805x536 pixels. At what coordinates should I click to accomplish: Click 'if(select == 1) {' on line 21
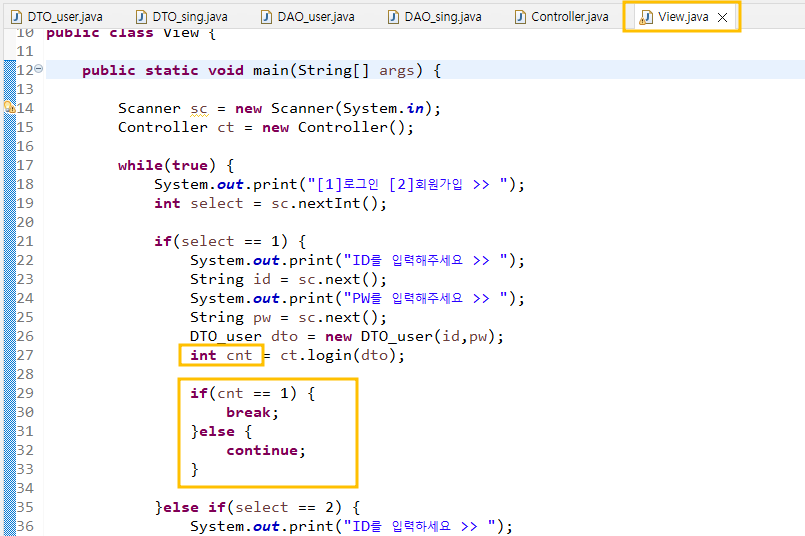pyautogui.click(x=229, y=241)
